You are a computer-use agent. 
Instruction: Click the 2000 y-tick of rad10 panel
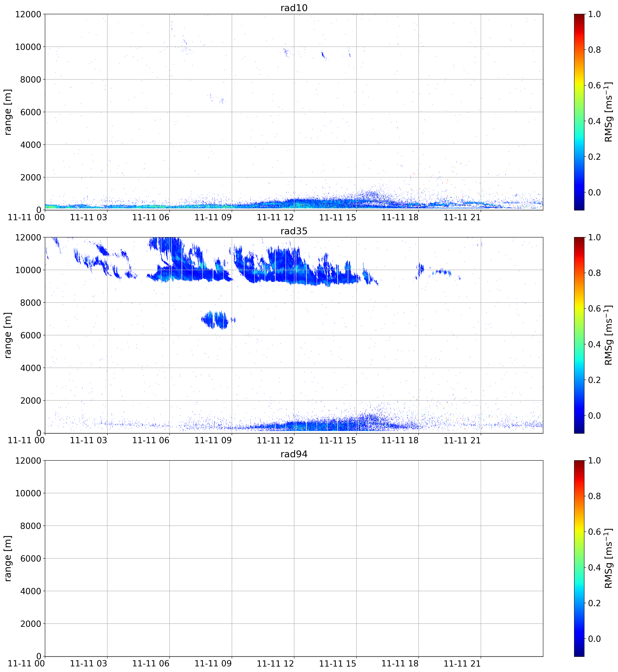click(31, 177)
